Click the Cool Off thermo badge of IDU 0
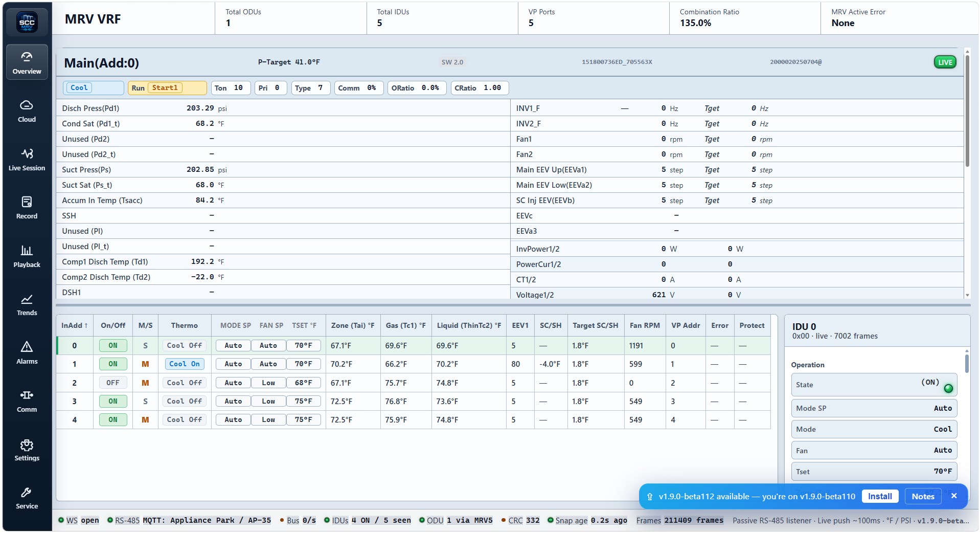The width and height of the screenshot is (980, 533). point(185,346)
